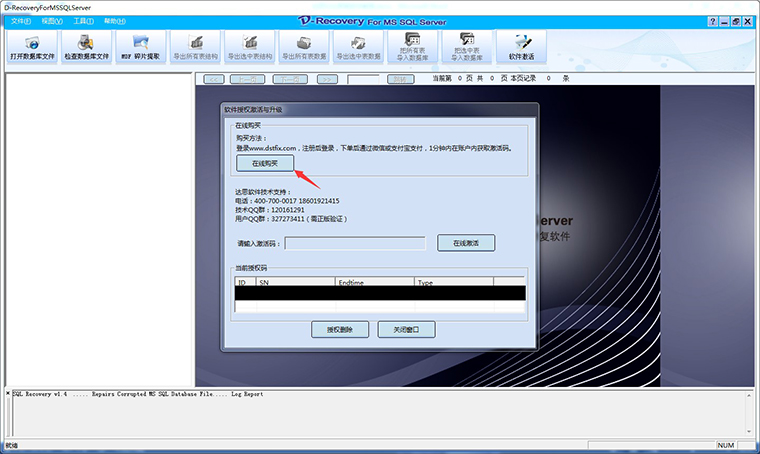Focus the page number input box
760x454 pixels.
click(363, 79)
